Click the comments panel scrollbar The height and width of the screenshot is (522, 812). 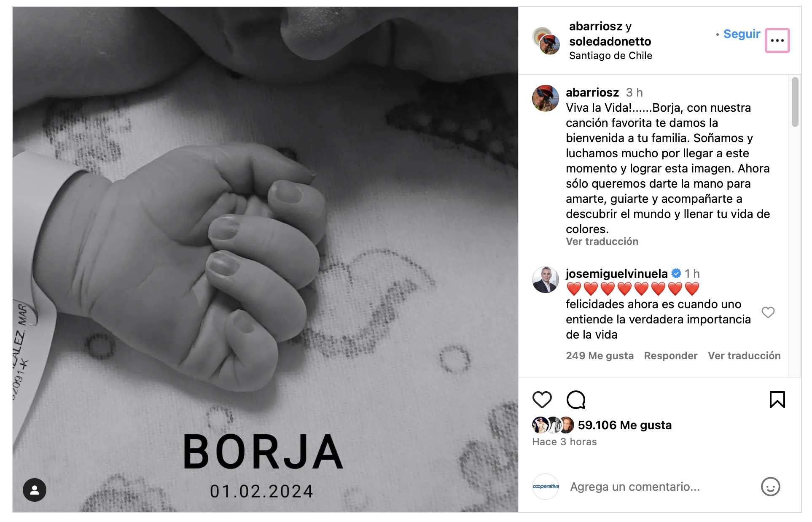(x=795, y=102)
